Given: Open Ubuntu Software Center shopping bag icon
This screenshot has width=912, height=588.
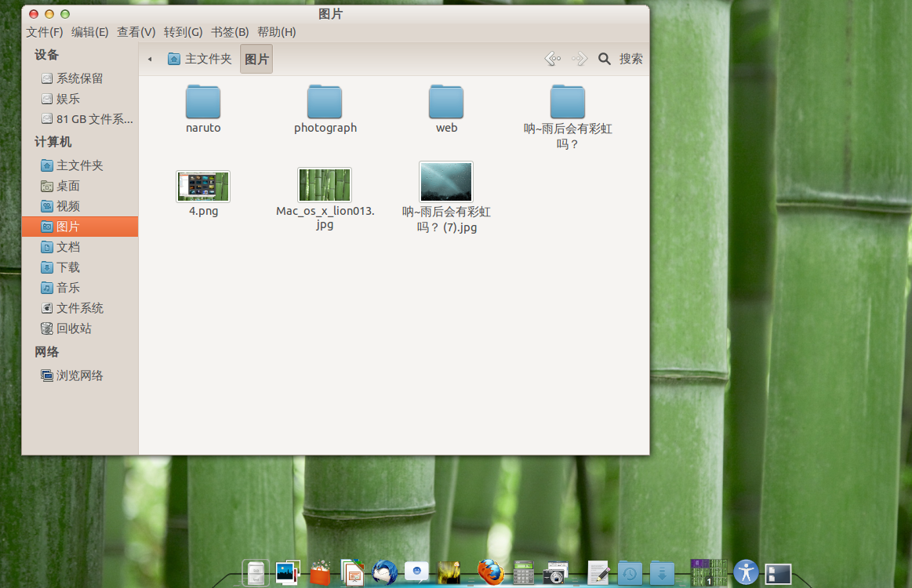Looking at the screenshot, I should pyautogui.click(x=321, y=573).
